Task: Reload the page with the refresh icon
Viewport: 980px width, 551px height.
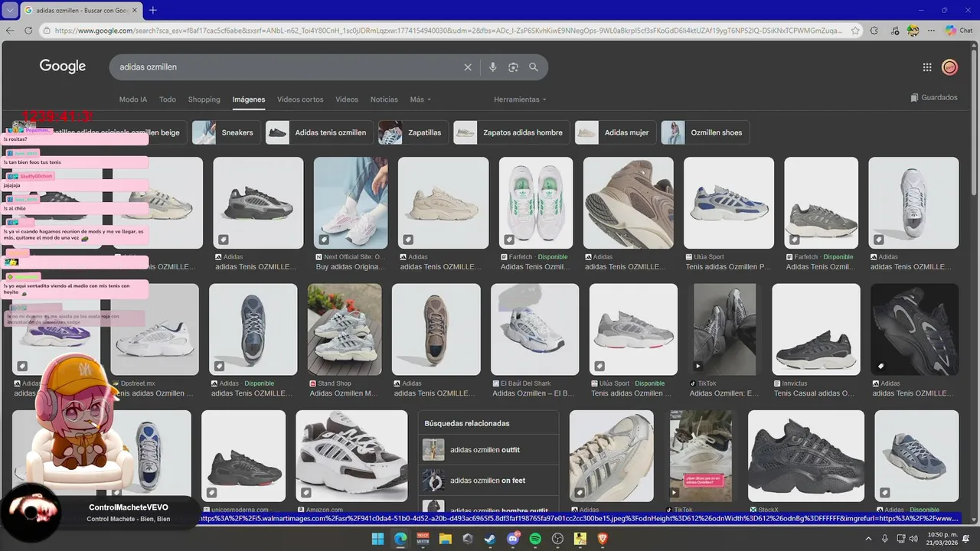Action: [28, 31]
